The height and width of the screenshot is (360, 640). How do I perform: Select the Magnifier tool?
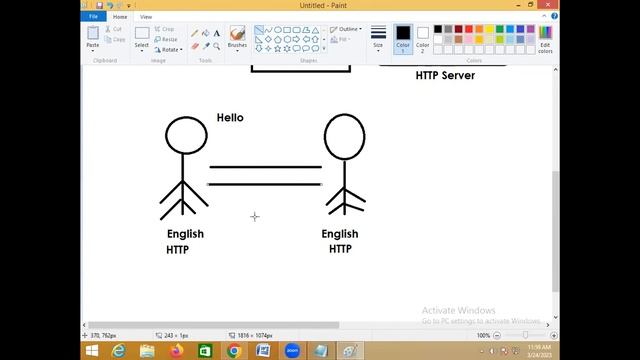point(217,46)
